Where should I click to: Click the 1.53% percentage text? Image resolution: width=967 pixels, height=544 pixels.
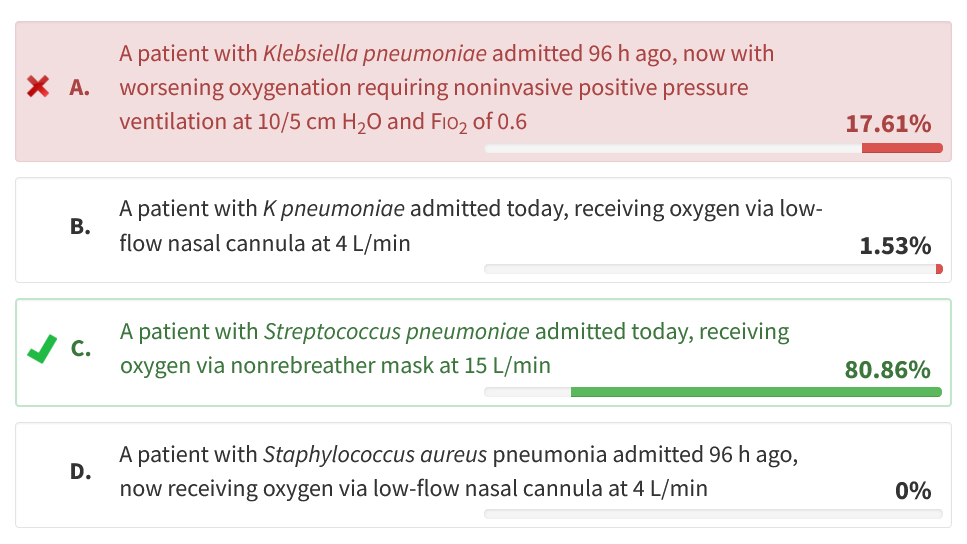(x=895, y=246)
